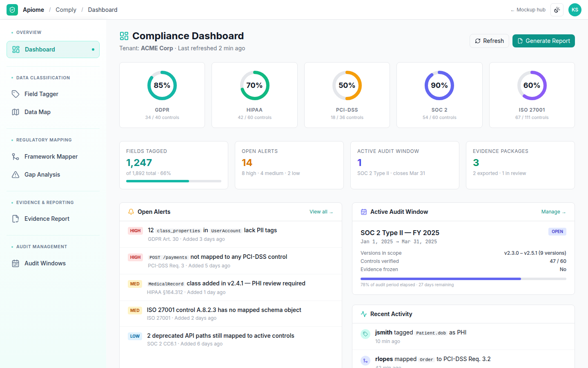Follow the Mockup hub link
The height and width of the screenshot is (368, 588).
(528, 10)
